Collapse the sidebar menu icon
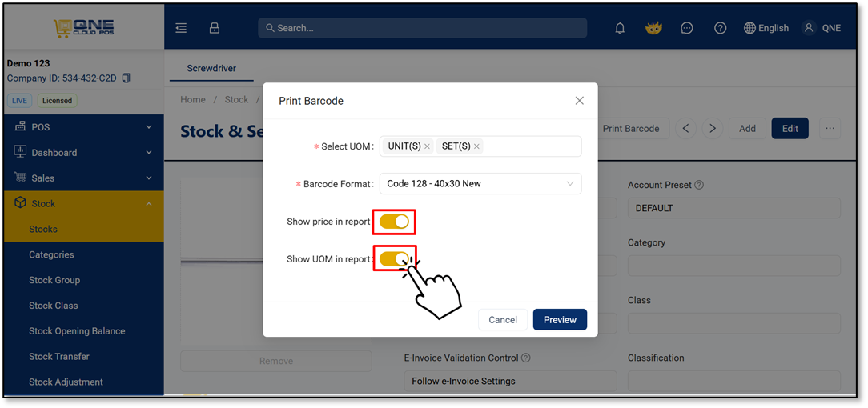This screenshot has height=408, width=868. 181,28
